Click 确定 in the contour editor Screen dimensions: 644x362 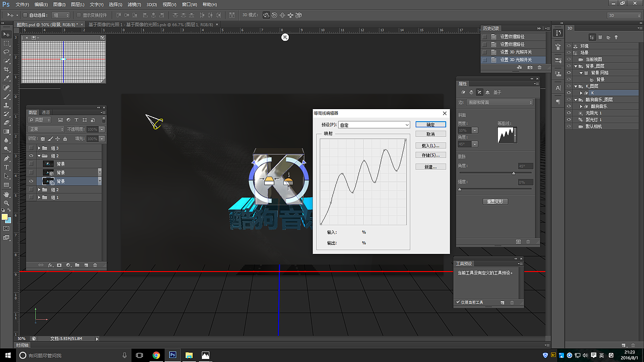pyautogui.click(x=431, y=125)
